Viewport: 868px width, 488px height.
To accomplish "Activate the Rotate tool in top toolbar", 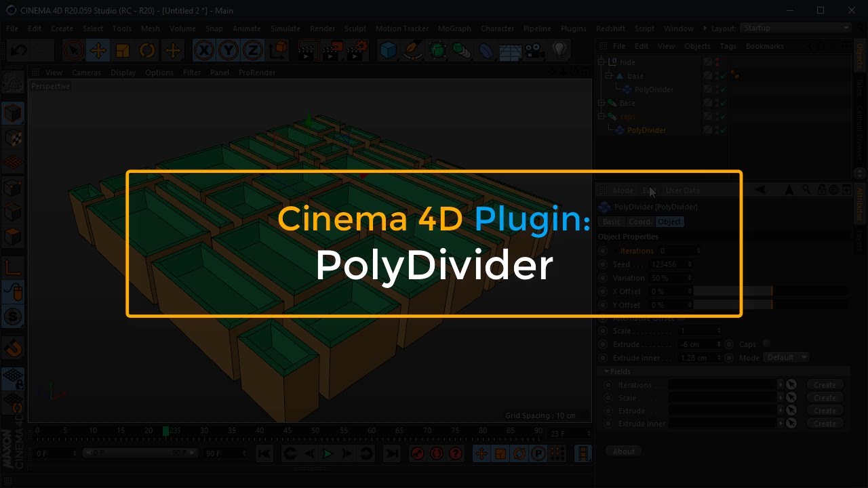I will (x=147, y=50).
